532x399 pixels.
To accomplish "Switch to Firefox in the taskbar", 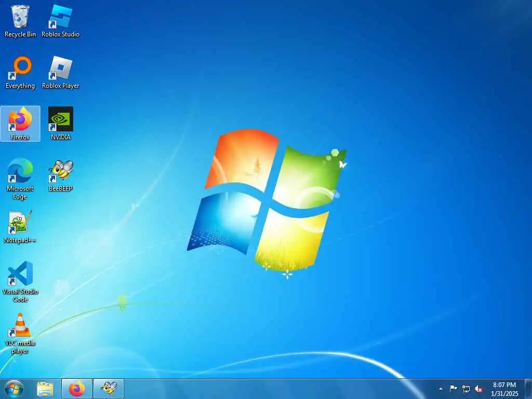I will [77, 389].
